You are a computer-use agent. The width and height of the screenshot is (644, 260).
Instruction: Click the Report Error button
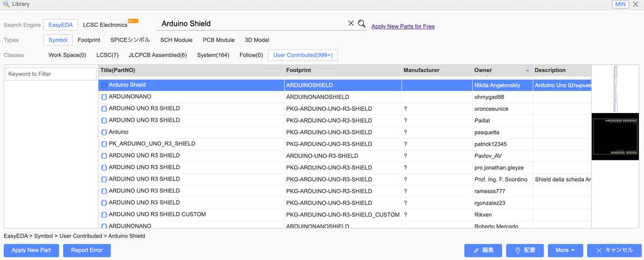point(87,250)
